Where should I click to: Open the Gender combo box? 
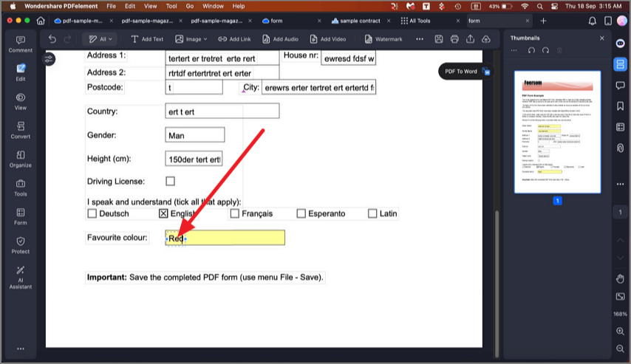coord(195,135)
